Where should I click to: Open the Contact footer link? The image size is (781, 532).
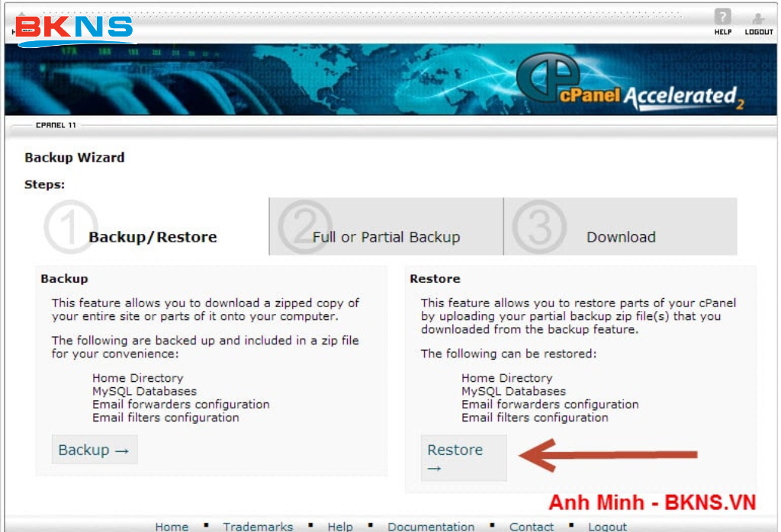pos(532,526)
